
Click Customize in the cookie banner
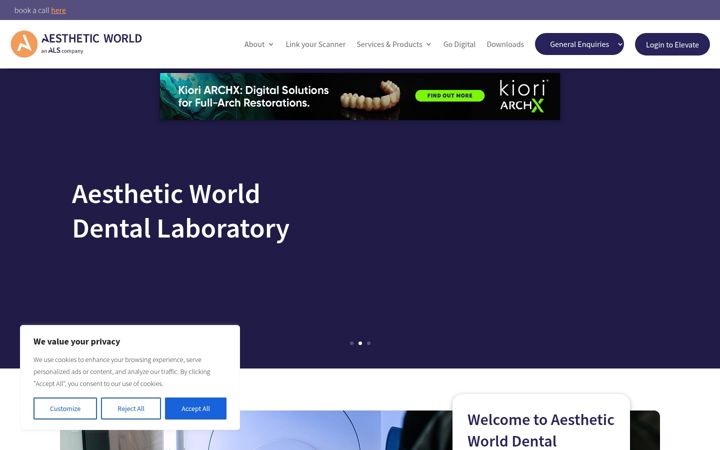coord(65,408)
